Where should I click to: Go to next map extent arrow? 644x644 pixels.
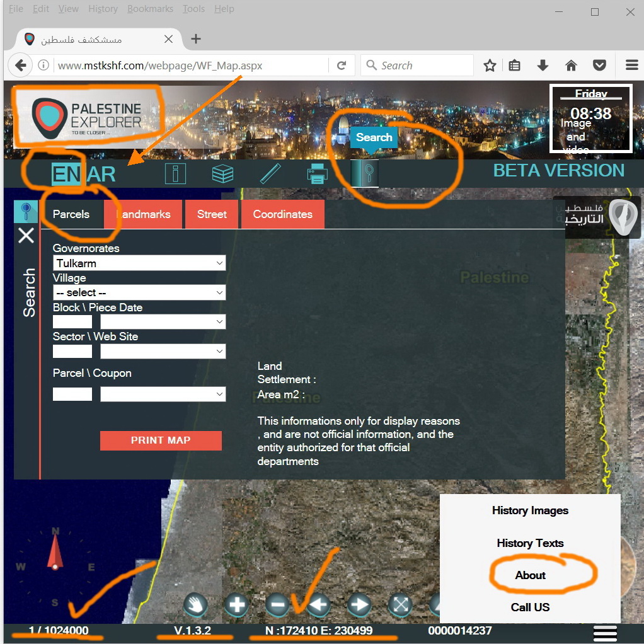tap(359, 604)
